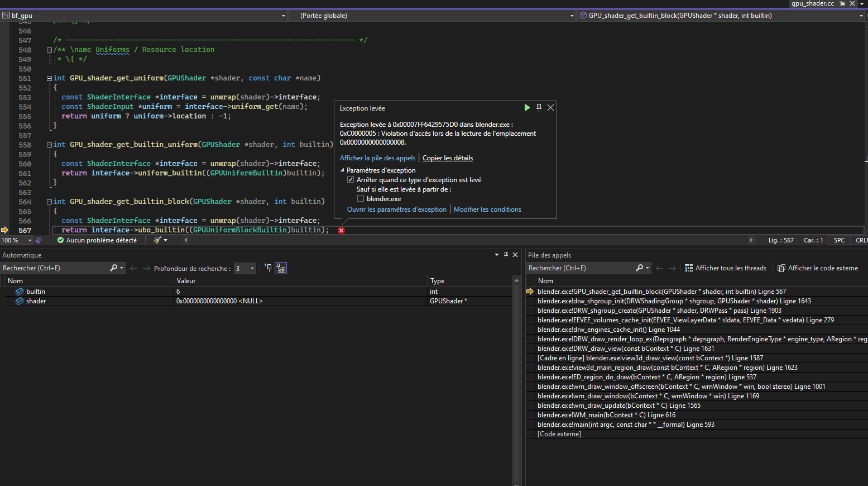Collapse GPU_shader_get_uniform function at line 551

(49, 78)
